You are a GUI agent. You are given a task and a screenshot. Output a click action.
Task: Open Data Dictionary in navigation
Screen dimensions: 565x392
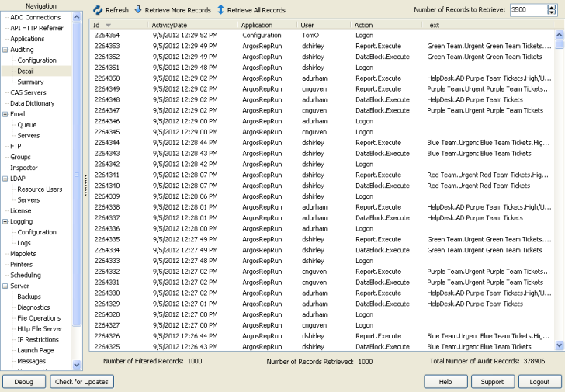(x=33, y=103)
